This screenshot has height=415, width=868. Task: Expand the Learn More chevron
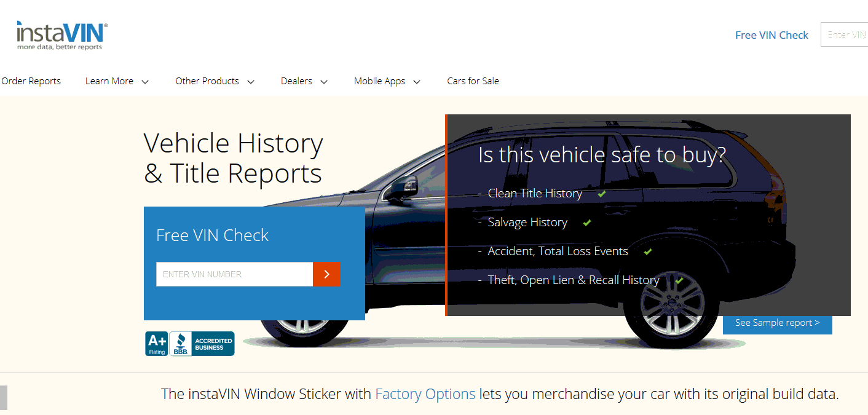[x=145, y=82]
